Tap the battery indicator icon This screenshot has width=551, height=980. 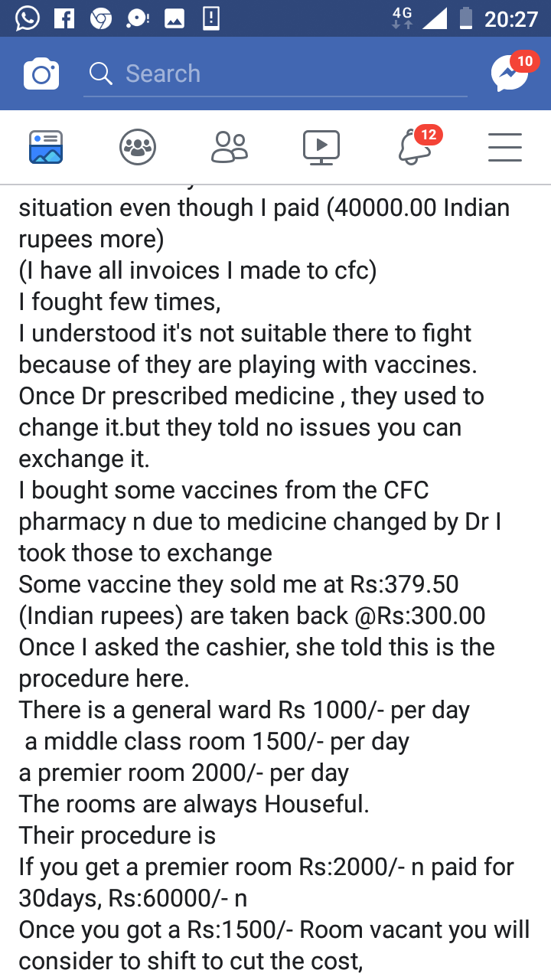[x=465, y=18]
